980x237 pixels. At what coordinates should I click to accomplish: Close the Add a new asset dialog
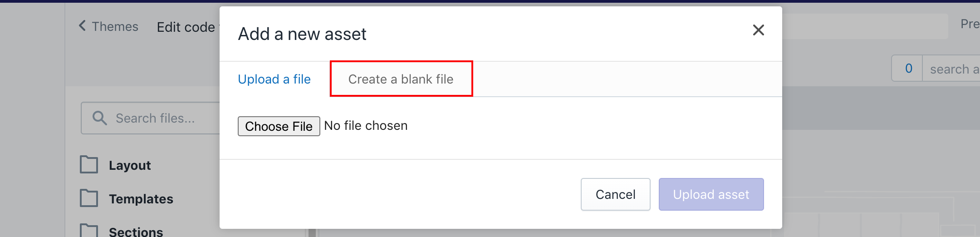click(x=758, y=30)
